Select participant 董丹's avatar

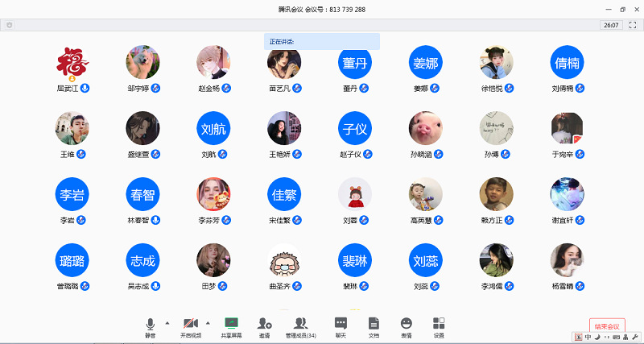[x=355, y=61]
